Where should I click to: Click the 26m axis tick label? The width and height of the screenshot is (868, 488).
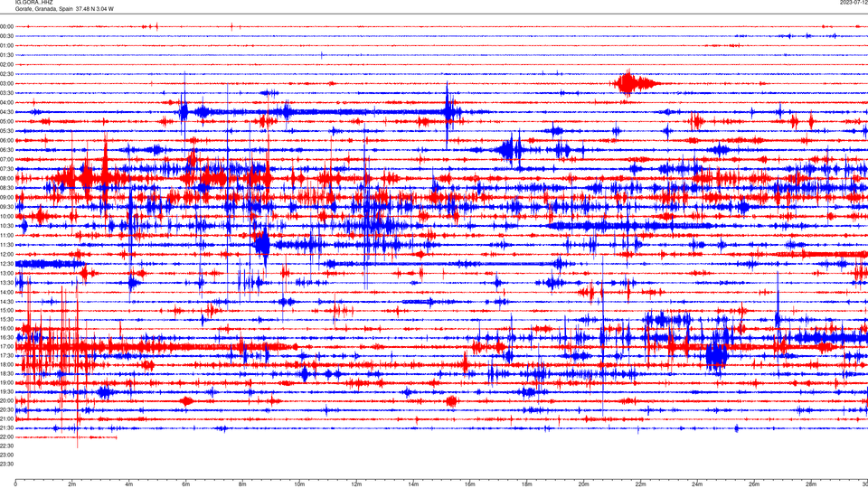pos(754,484)
